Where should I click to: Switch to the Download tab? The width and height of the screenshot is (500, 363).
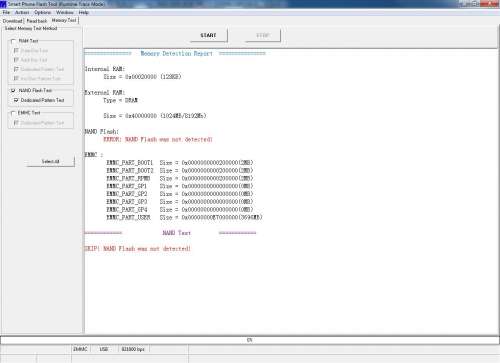coord(12,21)
